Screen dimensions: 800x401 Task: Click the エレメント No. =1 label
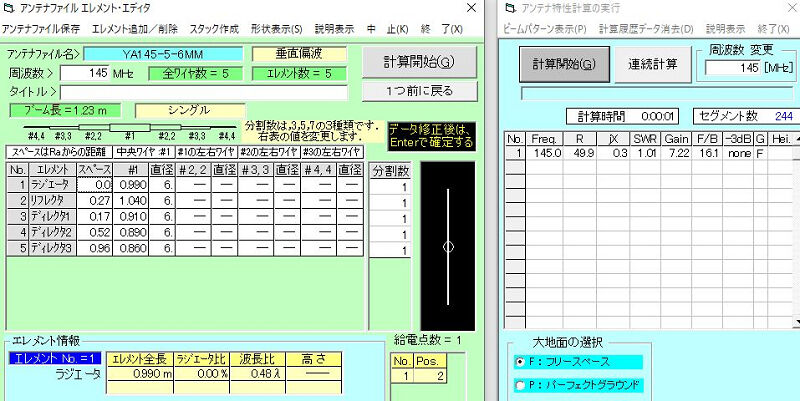[55, 358]
